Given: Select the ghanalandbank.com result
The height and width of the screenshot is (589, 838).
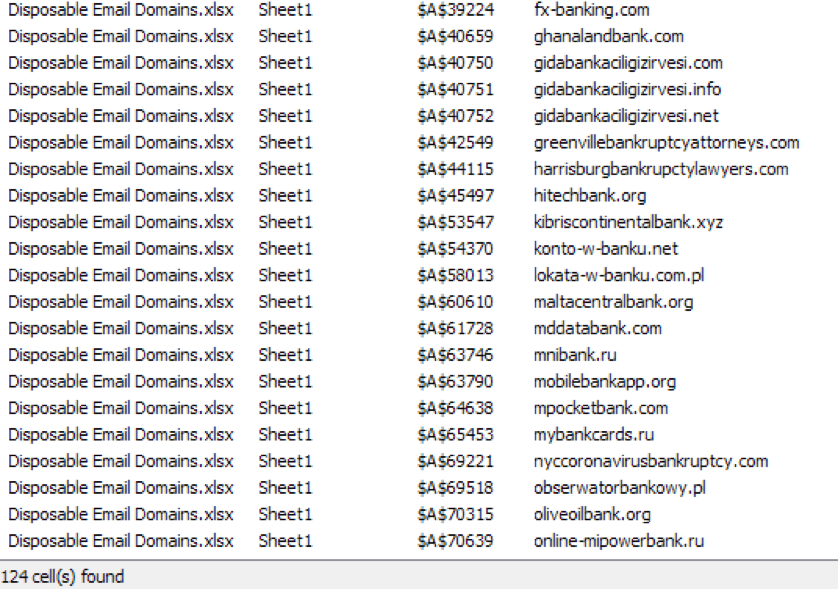Looking at the screenshot, I should click(419, 36).
